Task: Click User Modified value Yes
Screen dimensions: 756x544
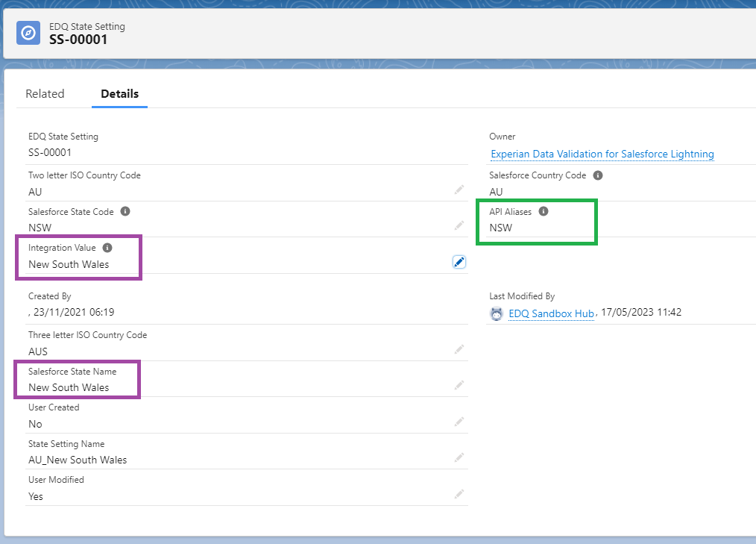Action: 36,497
